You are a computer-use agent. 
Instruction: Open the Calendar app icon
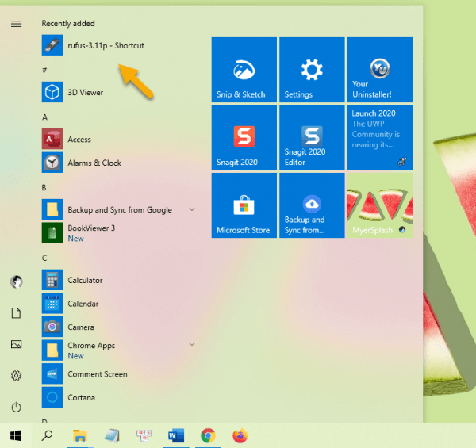(52, 304)
